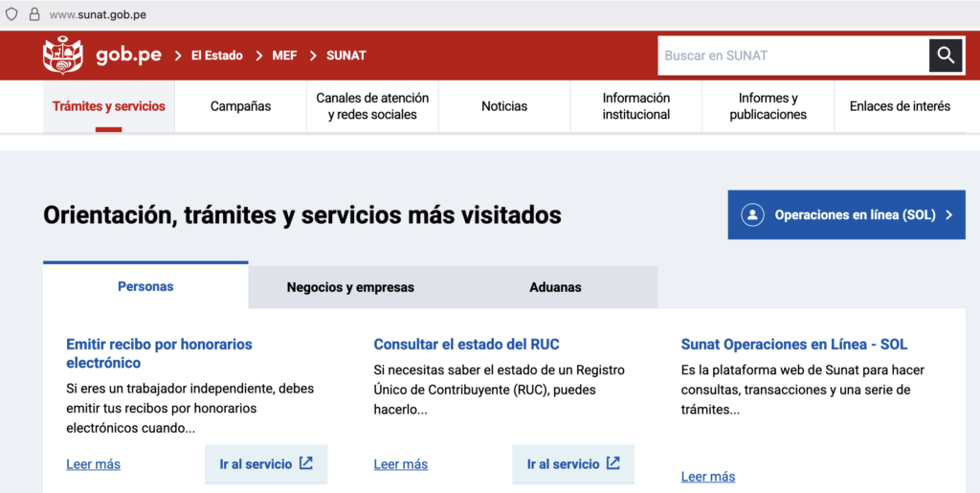Viewport: 980px width, 493px height.
Task: Open Campañas menu
Action: point(240,106)
